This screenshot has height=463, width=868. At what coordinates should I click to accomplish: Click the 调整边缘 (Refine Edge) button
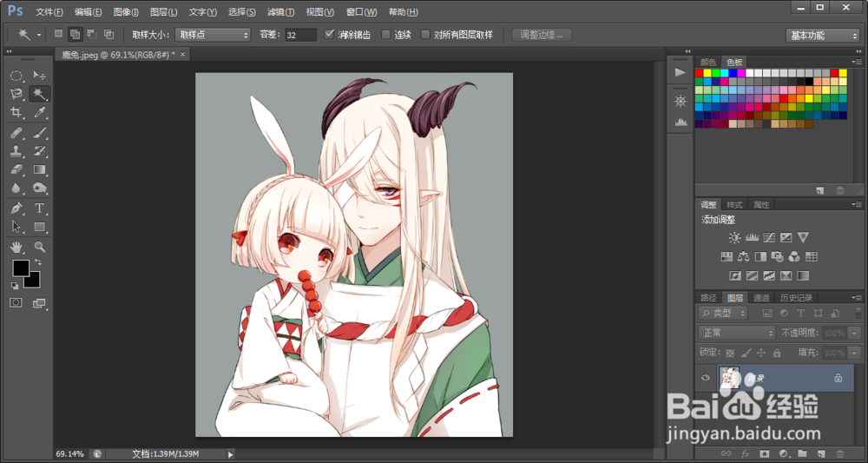click(x=542, y=35)
